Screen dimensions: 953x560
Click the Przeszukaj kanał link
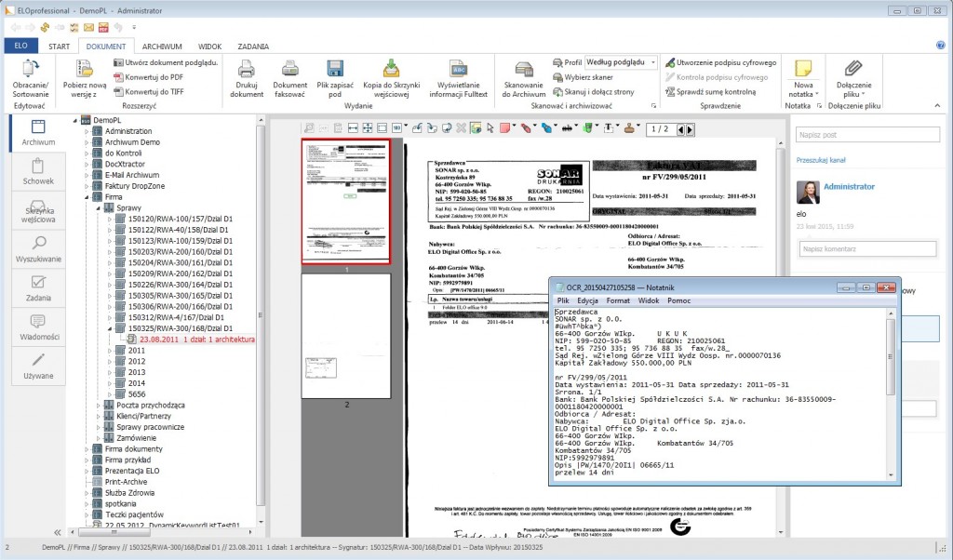[821, 160]
